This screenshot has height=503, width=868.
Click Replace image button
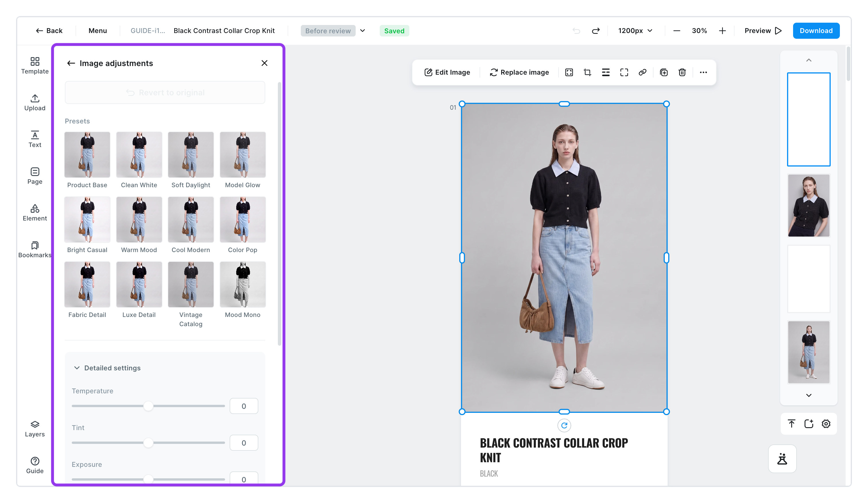pos(519,72)
